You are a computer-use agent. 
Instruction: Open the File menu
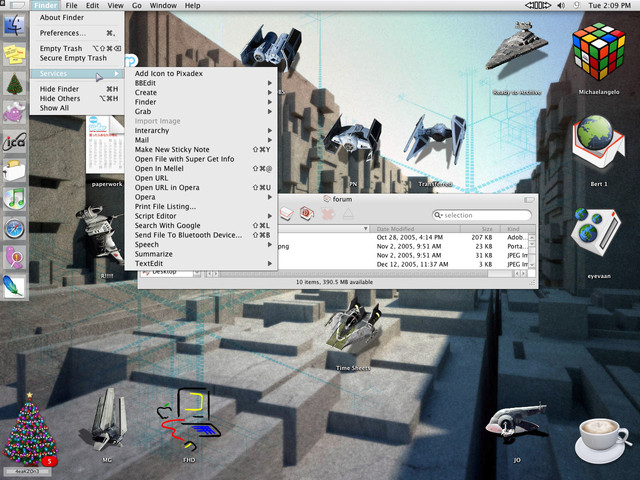pyautogui.click(x=71, y=5)
